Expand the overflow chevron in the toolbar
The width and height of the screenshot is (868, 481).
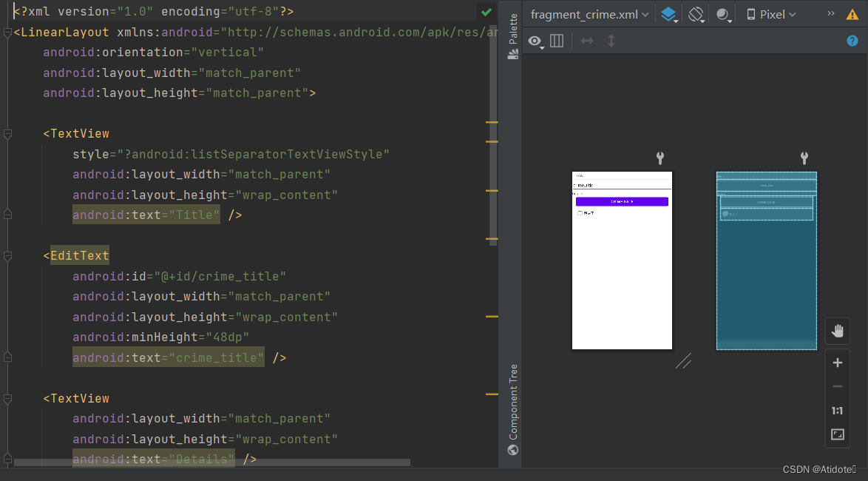pyautogui.click(x=830, y=13)
